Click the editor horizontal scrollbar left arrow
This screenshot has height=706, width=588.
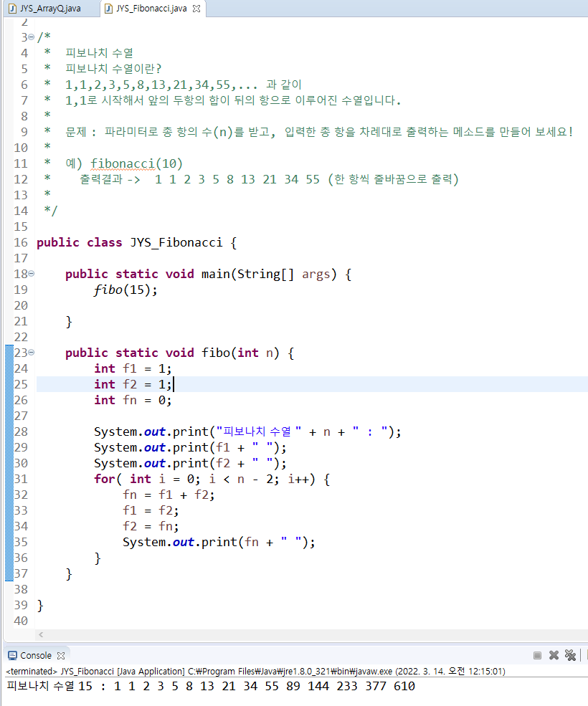click(41, 634)
